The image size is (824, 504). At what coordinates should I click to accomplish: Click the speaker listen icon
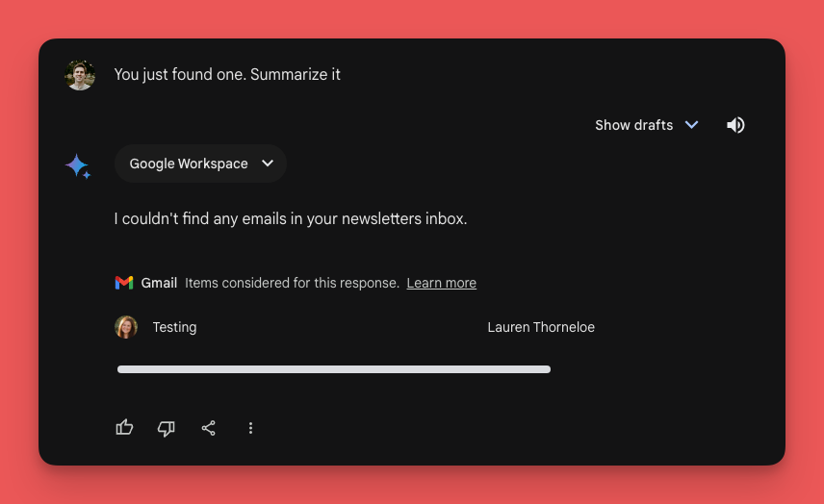pyautogui.click(x=735, y=125)
